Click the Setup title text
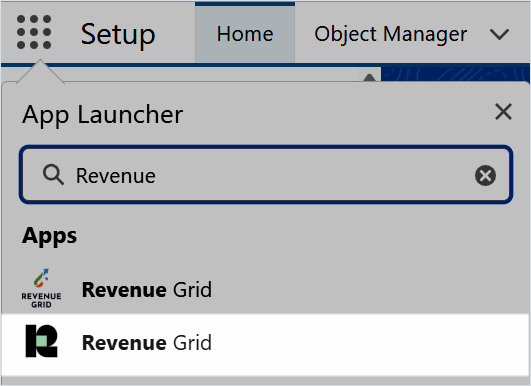Viewport: 531px width, 386px height. point(118,35)
